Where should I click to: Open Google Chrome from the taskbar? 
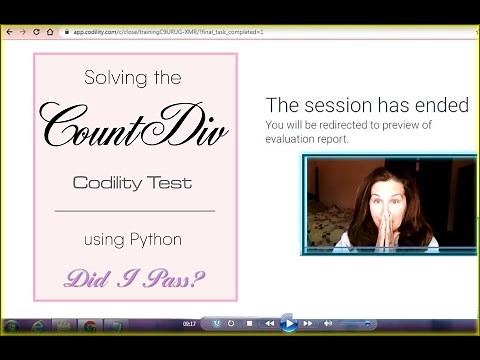click(x=90, y=326)
